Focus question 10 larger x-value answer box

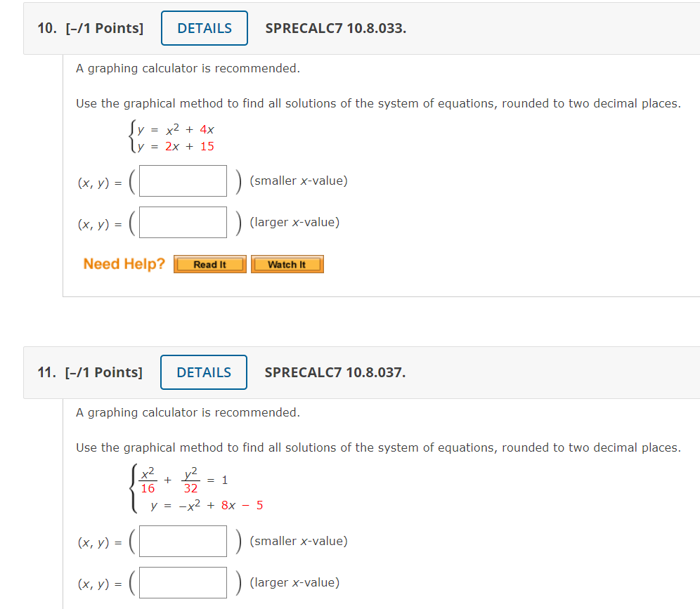[x=183, y=223]
